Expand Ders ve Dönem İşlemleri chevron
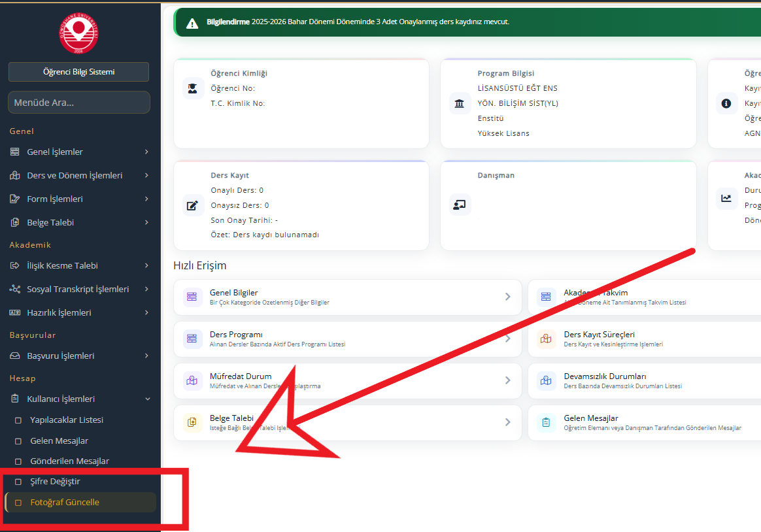 [x=146, y=175]
